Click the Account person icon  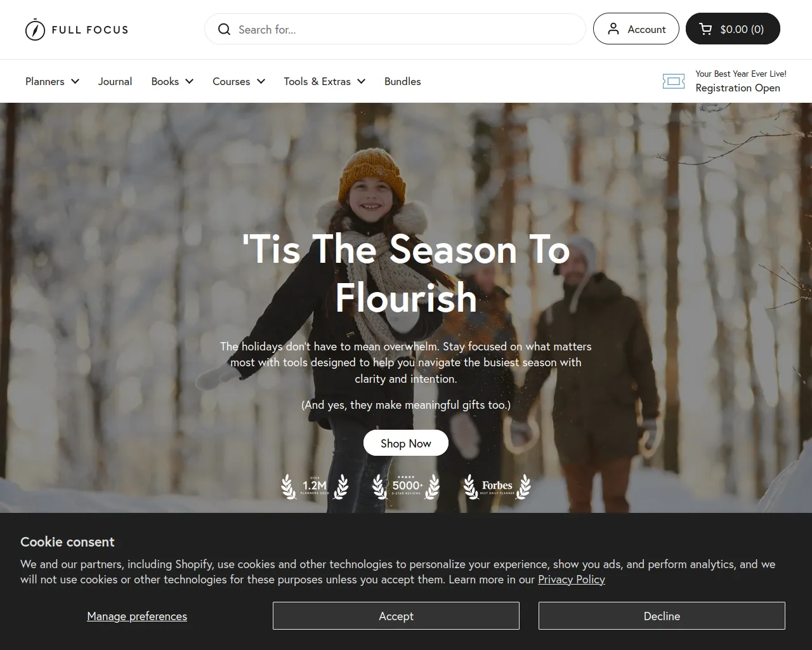pos(613,29)
